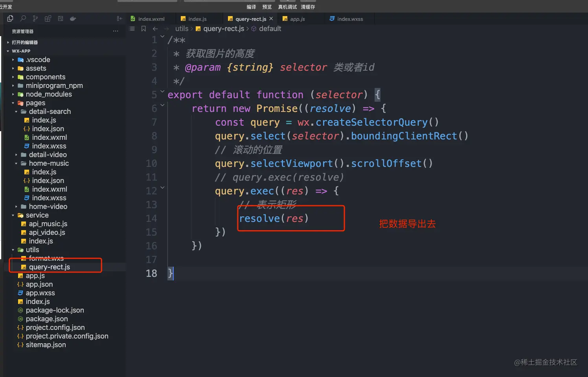
Task: Open query-rect.js in the file tree
Action: (x=50, y=267)
